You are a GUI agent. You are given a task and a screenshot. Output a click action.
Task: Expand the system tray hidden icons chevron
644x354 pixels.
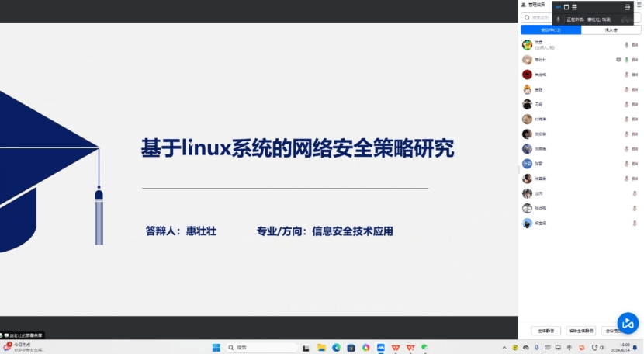505,348
